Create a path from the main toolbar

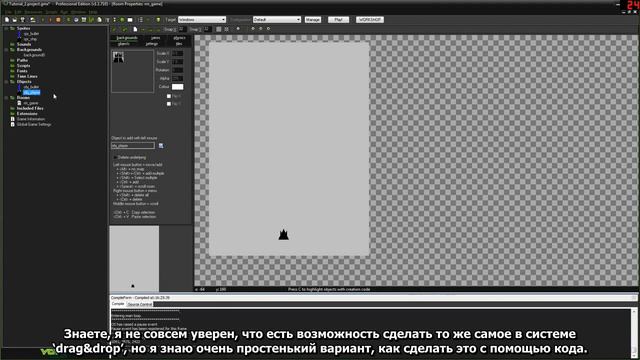tap(91, 20)
